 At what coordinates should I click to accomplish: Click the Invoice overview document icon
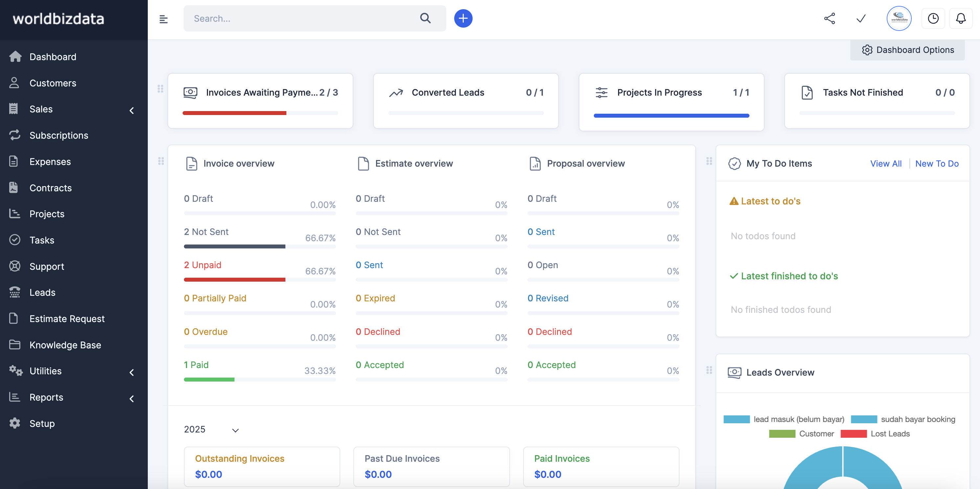(x=191, y=164)
